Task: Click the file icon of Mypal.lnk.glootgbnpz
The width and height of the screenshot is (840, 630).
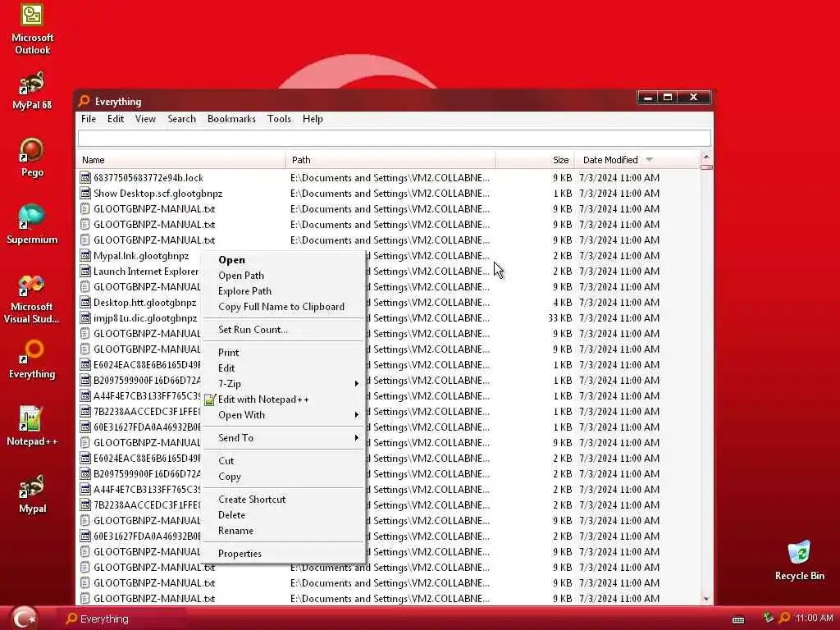Action: click(x=85, y=256)
